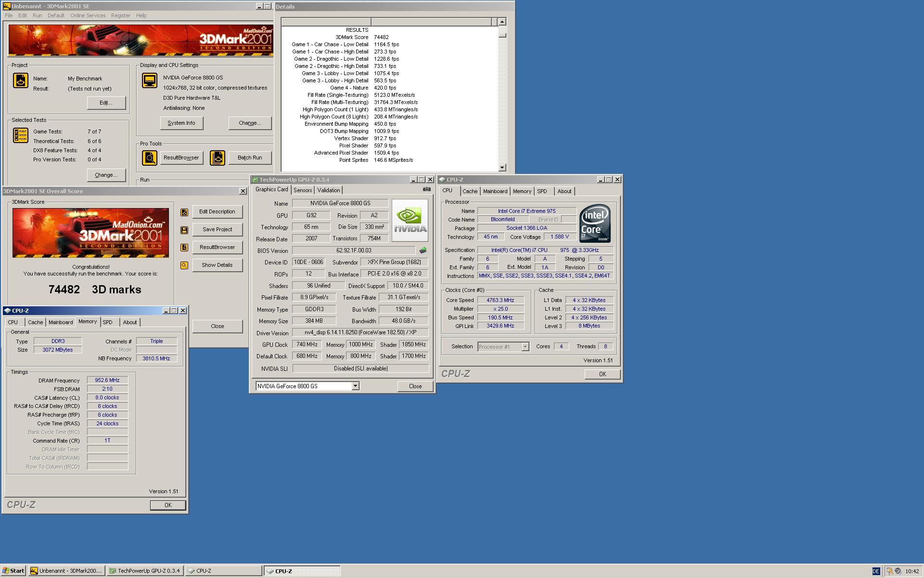Open the Windows Start button
The height and width of the screenshot is (578, 924).
13,571
